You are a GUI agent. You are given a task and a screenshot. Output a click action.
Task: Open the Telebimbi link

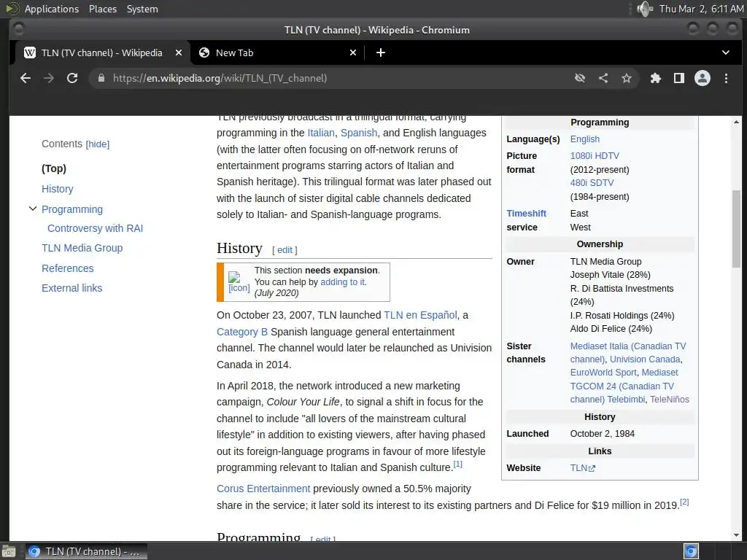pyautogui.click(x=626, y=400)
